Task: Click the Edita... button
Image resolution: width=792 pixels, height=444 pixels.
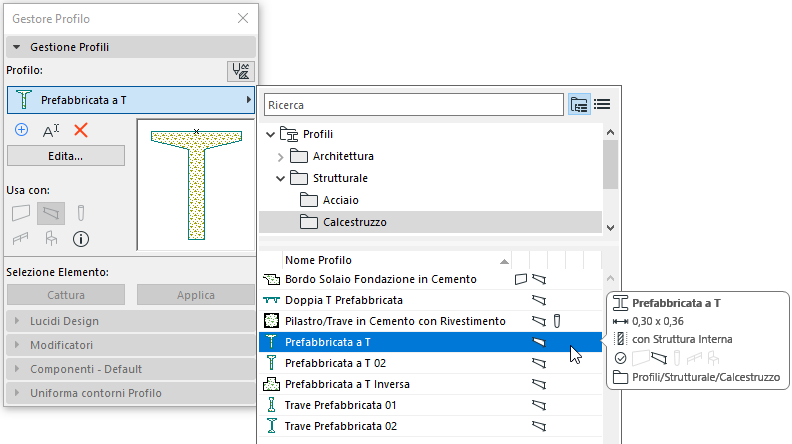Action: (x=65, y=156)
